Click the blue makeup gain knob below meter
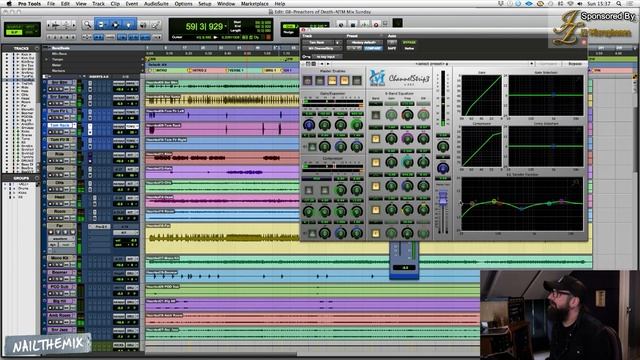This screenshot has width=640, height=360. coord(443,168)
